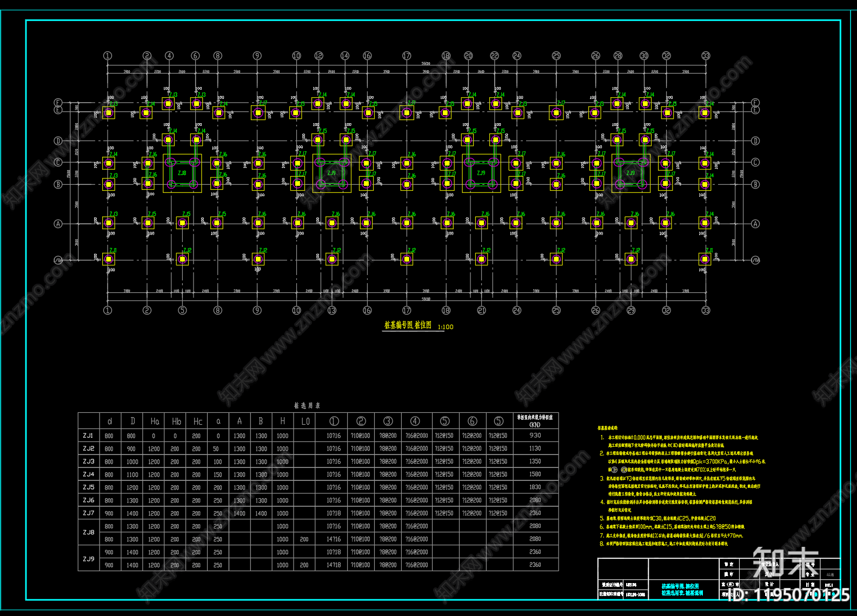Screen dimensions: 857x616
Task: Select the 1100 value in row ZJ4
Action: pos(132,475)
